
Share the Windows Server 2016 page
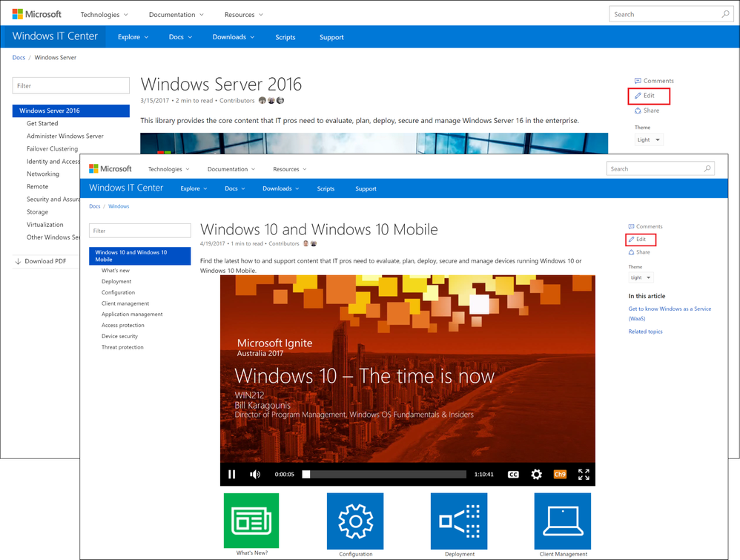pos(647,111)
